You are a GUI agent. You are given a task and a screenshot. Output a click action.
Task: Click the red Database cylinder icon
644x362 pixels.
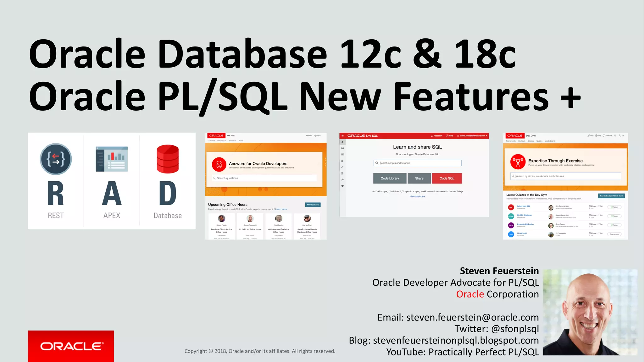168,159
